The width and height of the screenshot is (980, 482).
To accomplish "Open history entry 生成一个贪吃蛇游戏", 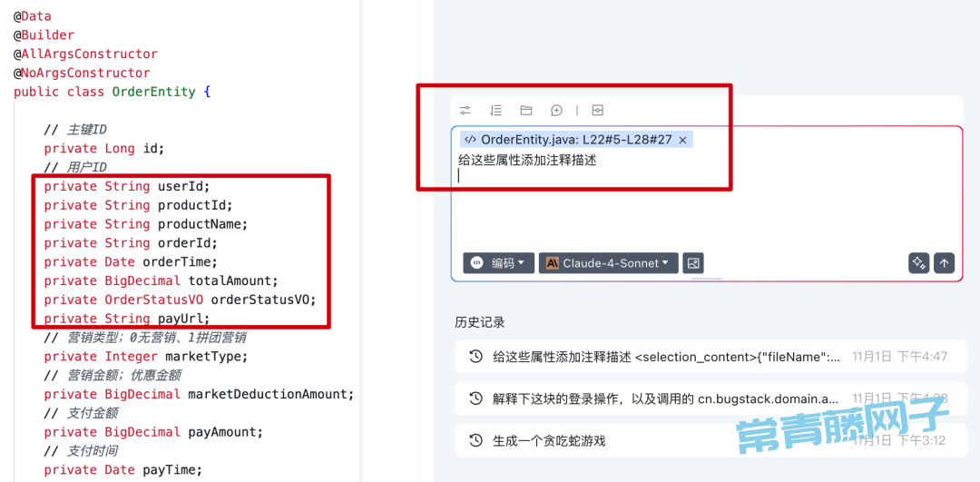I will (710, 441).
